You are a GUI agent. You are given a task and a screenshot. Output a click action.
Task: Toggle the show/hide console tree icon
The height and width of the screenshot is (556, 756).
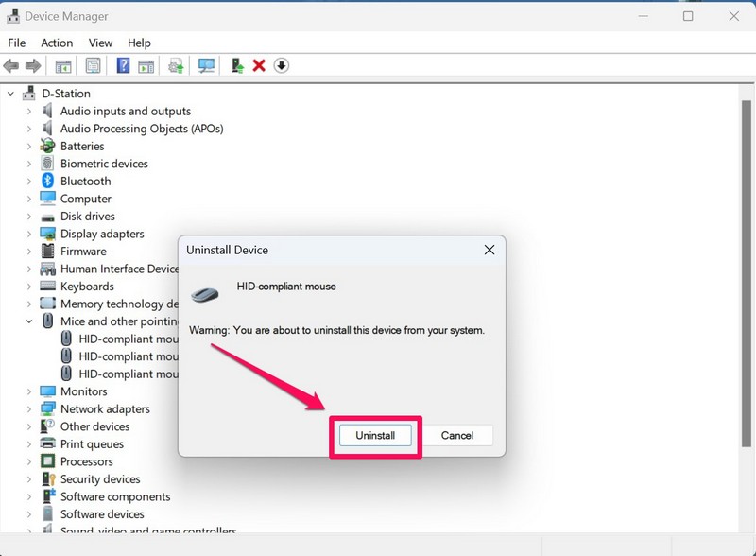pyautogui.click(x=63, y=65)
